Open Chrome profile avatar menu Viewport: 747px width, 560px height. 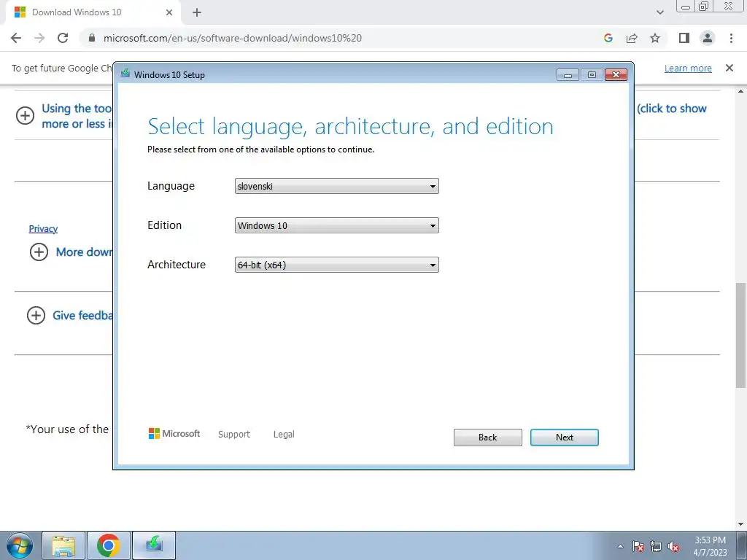coord(708,38)
